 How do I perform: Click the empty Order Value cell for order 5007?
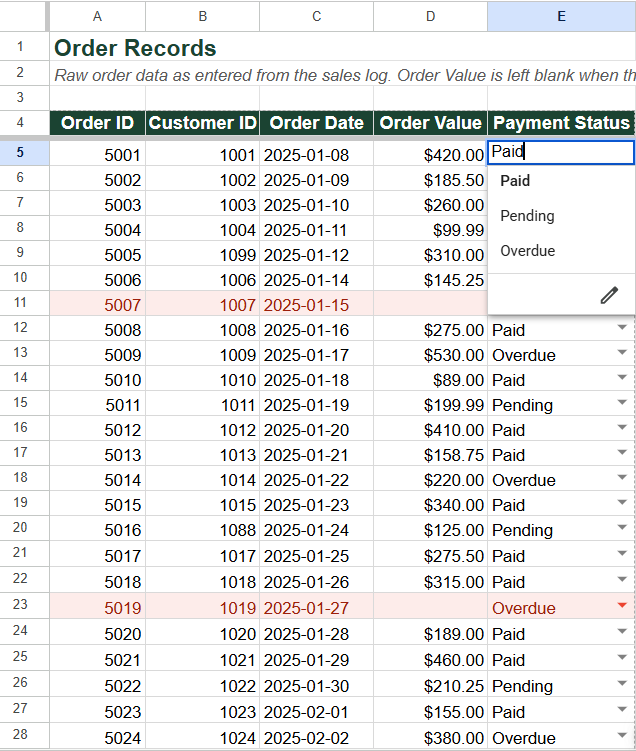pos(431,303)
